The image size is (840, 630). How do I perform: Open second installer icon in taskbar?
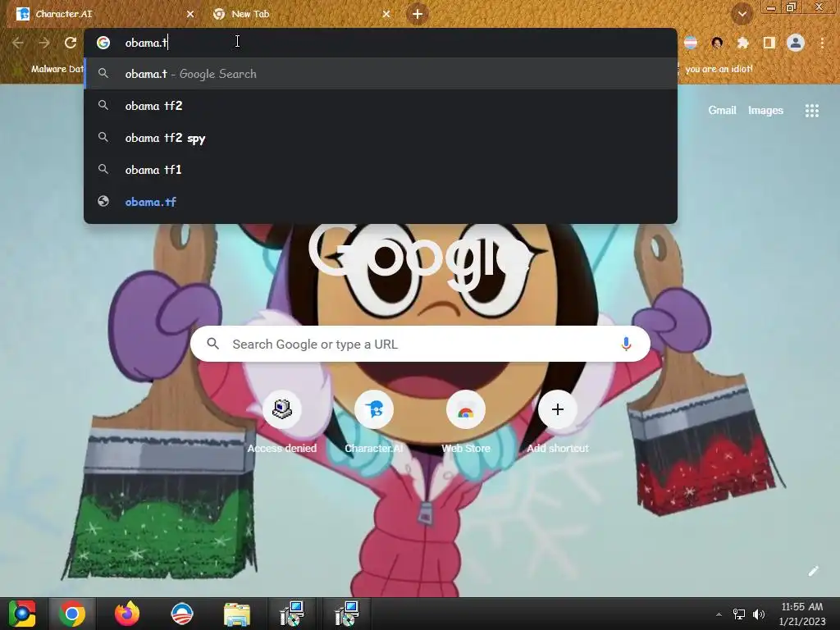(x=347, y=614)
